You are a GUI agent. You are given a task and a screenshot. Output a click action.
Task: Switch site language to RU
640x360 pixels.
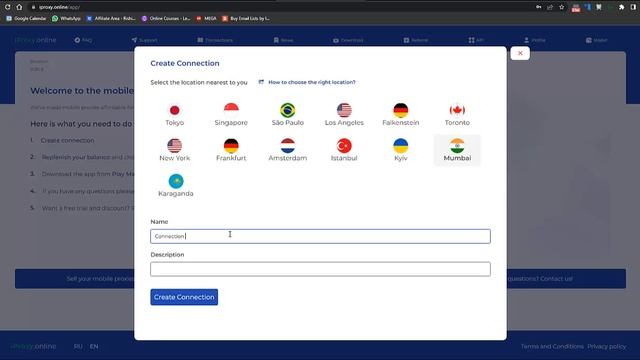(78, 347)
